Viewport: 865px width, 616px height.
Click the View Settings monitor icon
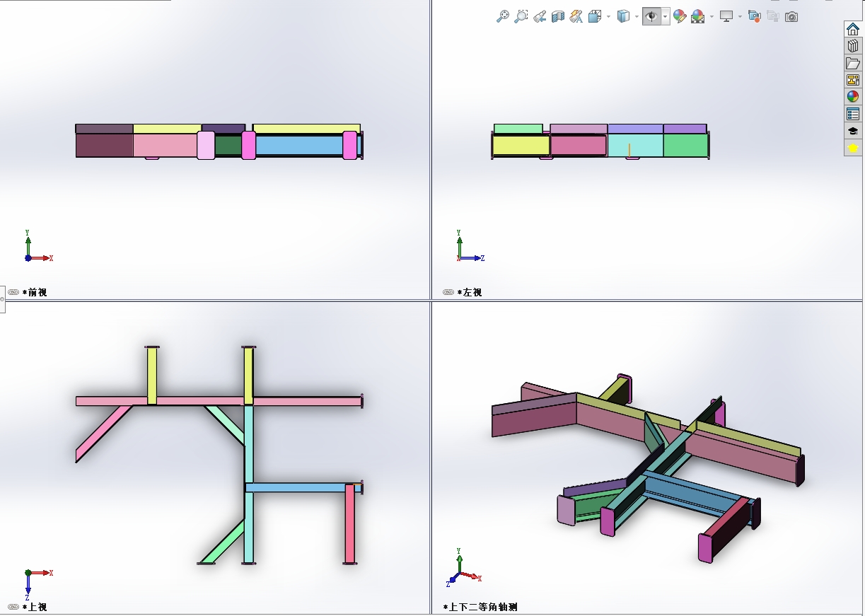click(726, 16)
